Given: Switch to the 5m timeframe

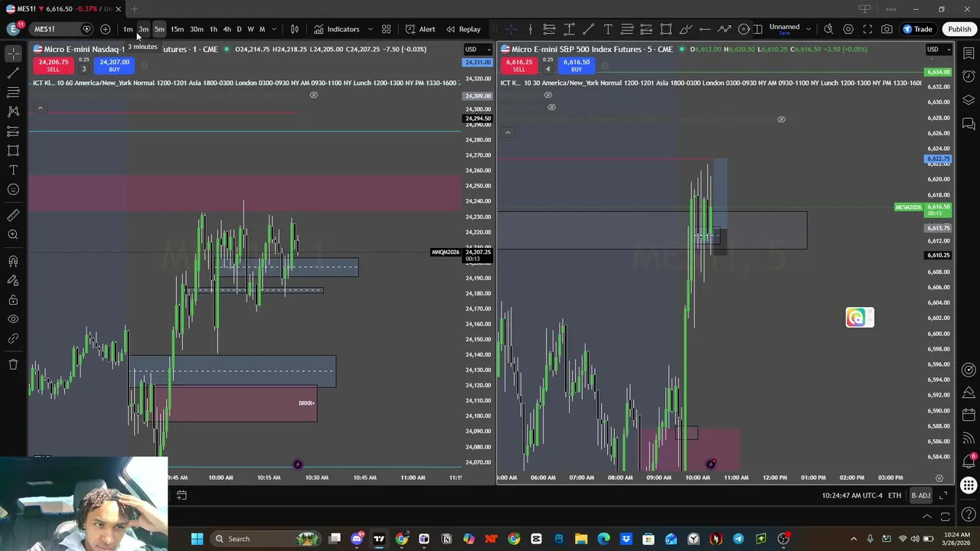Looking at the screenshot, I should (x=159, y=29).
